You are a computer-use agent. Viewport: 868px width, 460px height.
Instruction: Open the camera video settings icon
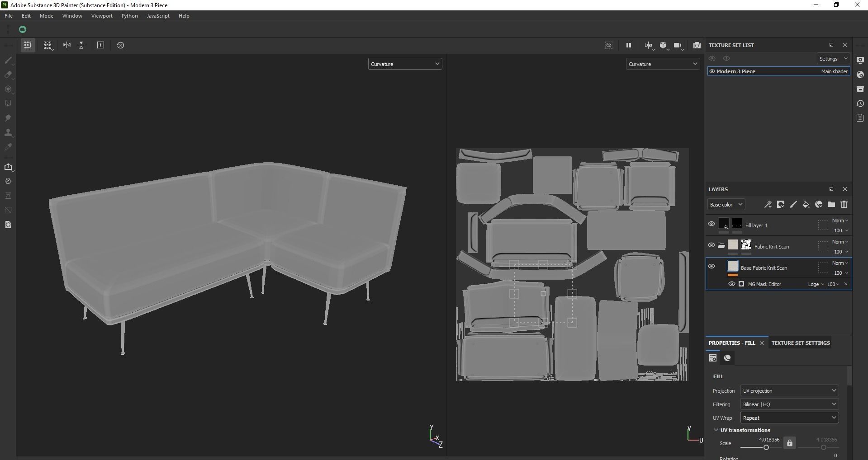click(678, 45)
